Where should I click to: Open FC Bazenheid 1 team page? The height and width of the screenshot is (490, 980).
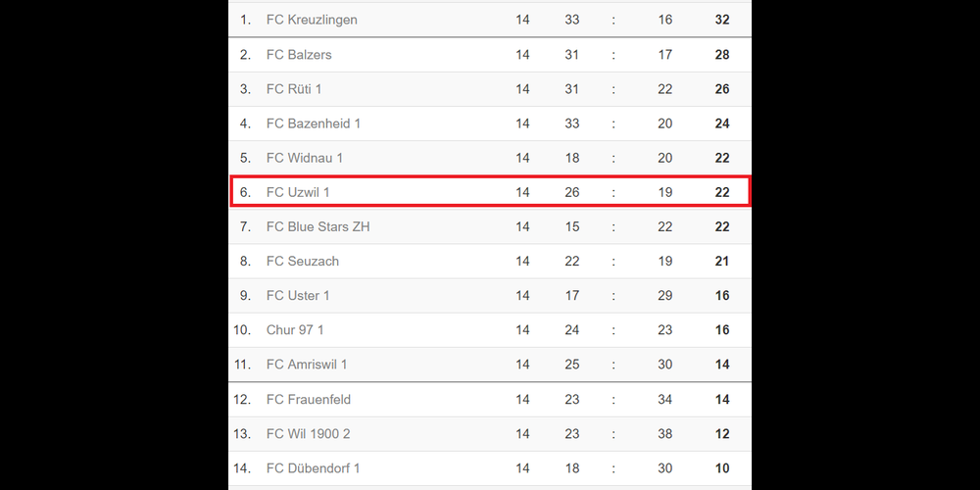coord(314,123)
